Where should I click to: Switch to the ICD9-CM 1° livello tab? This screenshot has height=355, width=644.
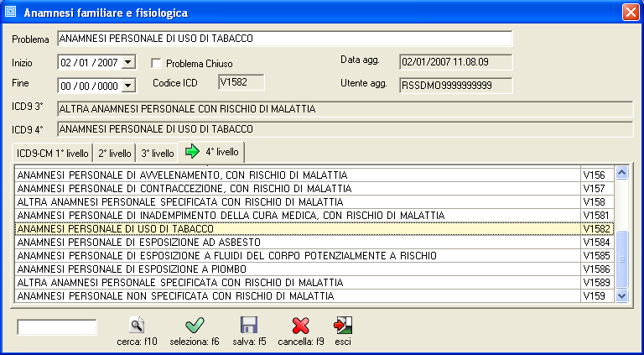pyautogui.click(x=52, y=154)
